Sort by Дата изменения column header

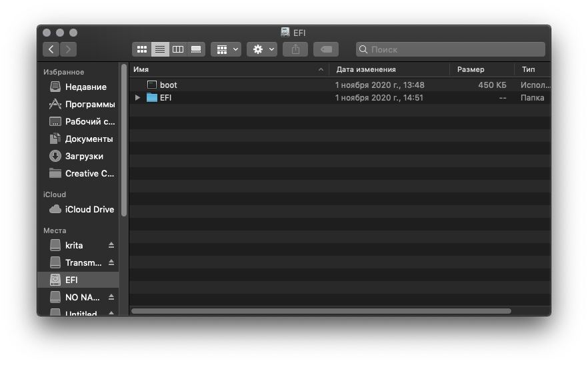pos(389,69)
